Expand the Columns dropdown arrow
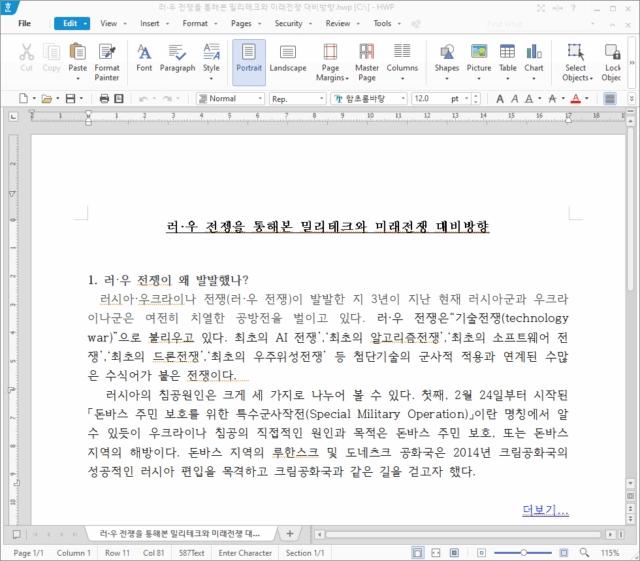The width and height of the screenshot is (640, 561). click(x=402, y=78)
